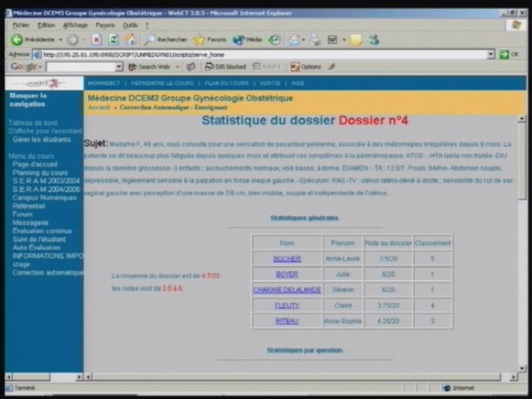Expand the edit button dropdown arrow
The width and height of the screenshot is (532, 399).
(344, 39)
